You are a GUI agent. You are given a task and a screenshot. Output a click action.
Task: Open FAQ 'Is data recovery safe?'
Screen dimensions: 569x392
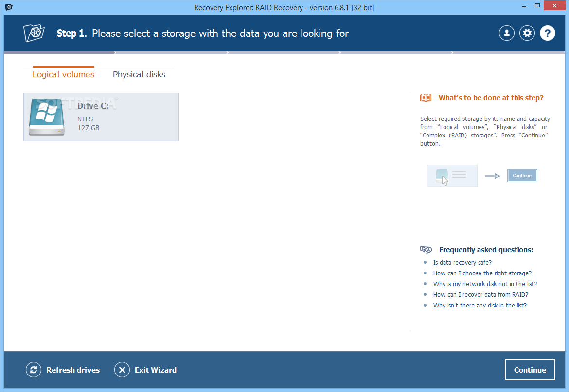click(x=462, y=263)
